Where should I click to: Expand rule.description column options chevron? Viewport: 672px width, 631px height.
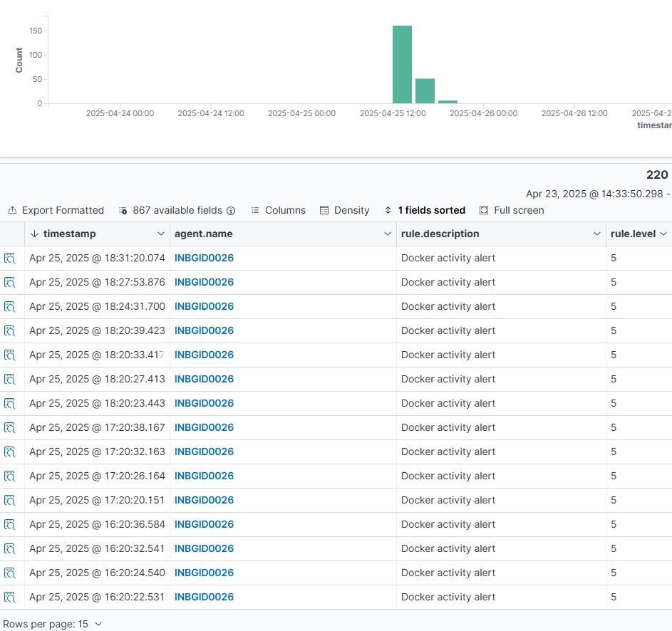(x=597, y=234)
